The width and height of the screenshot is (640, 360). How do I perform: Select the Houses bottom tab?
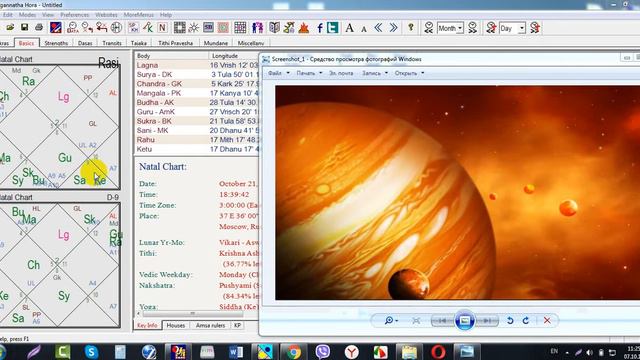176,325
